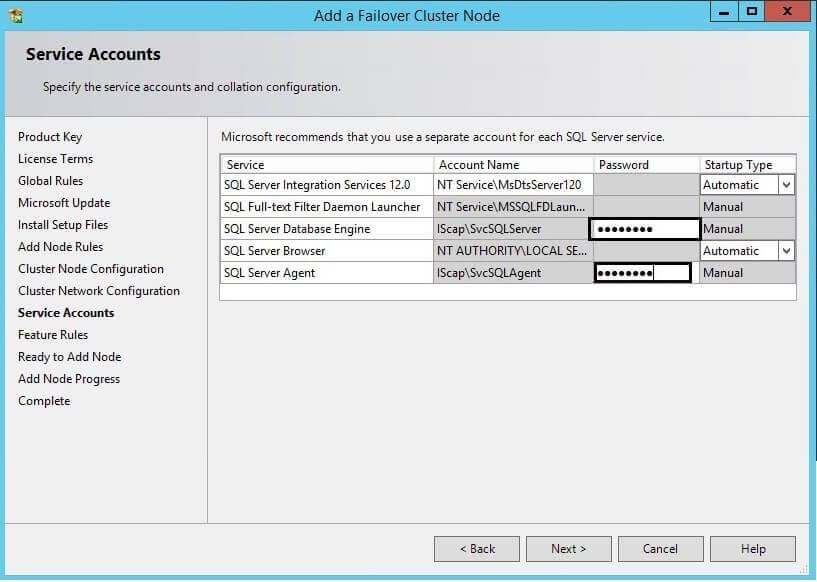
Task: Select the Add Node Rules step
Action: [x=60, y=247]
